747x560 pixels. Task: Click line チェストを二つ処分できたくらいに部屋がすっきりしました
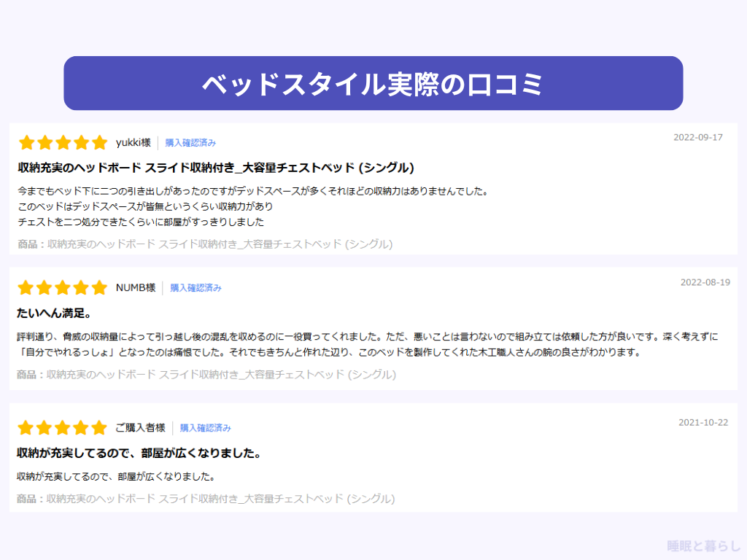[x=141, y=222]
